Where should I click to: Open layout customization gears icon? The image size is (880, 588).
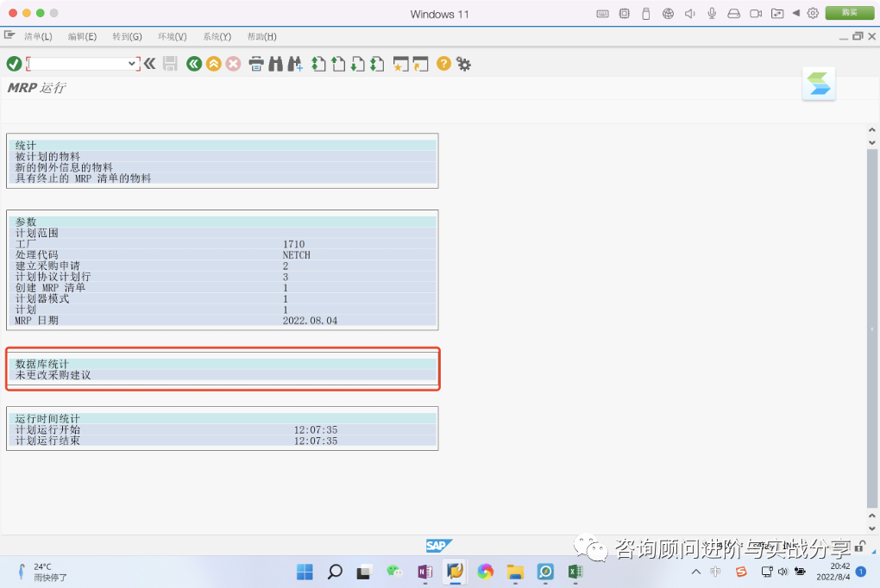[463, 64]
